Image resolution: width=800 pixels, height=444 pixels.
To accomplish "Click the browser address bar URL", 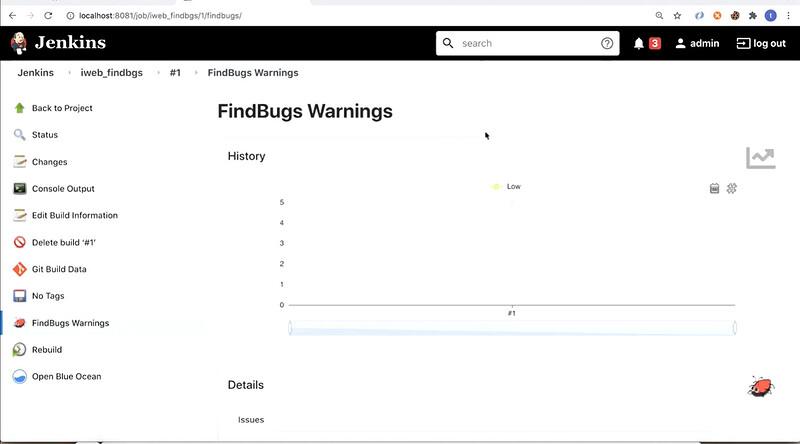I will (x=160, y=16).
